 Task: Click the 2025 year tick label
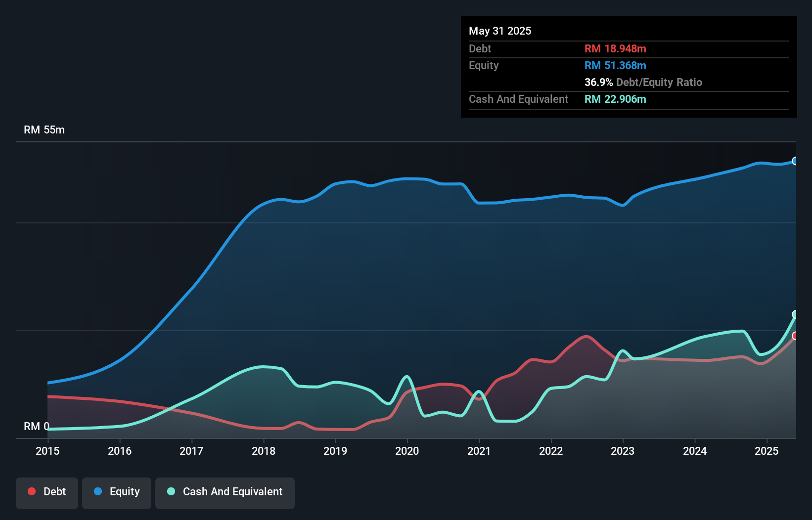(x=767, y=451)
